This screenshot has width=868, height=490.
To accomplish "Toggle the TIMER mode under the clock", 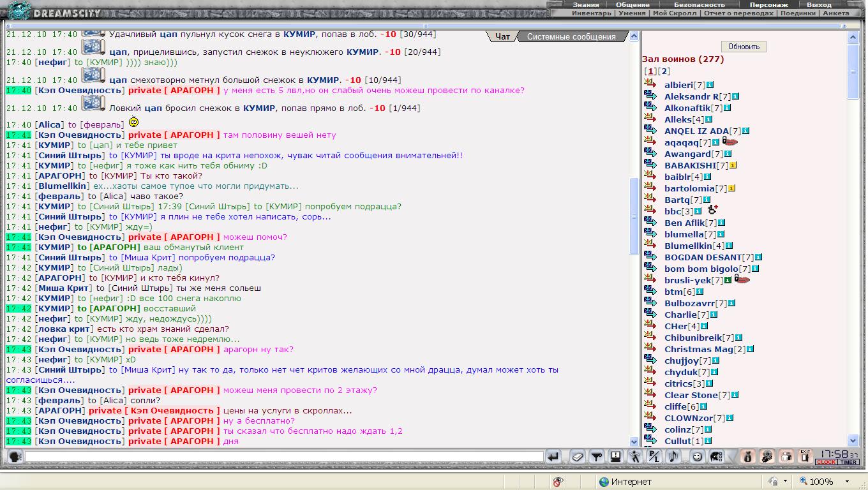I will pyautogui.click(x=848, y=463).
